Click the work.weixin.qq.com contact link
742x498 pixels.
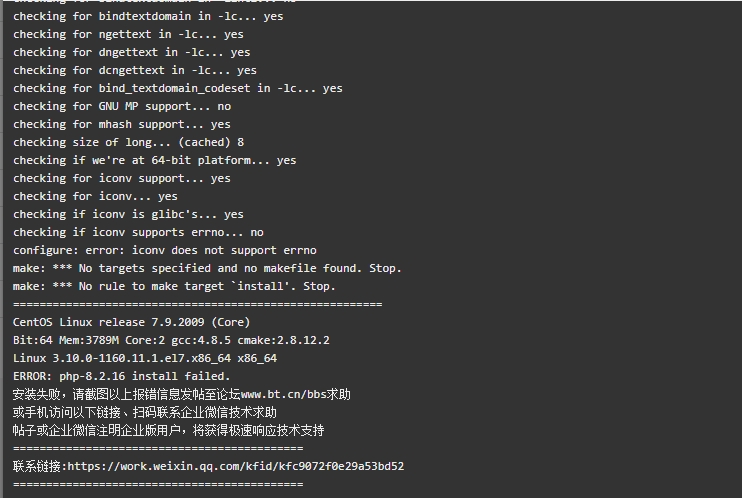click(x=236, y=466)
